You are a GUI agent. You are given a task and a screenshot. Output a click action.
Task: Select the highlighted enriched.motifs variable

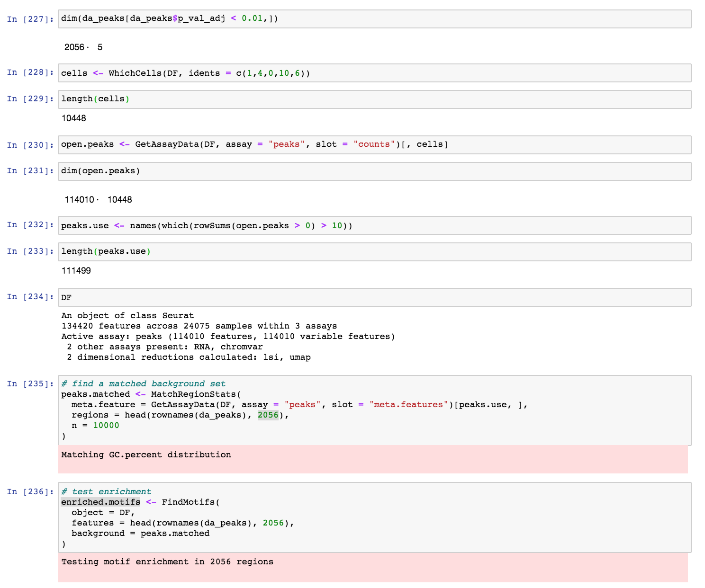pos(100,502)
